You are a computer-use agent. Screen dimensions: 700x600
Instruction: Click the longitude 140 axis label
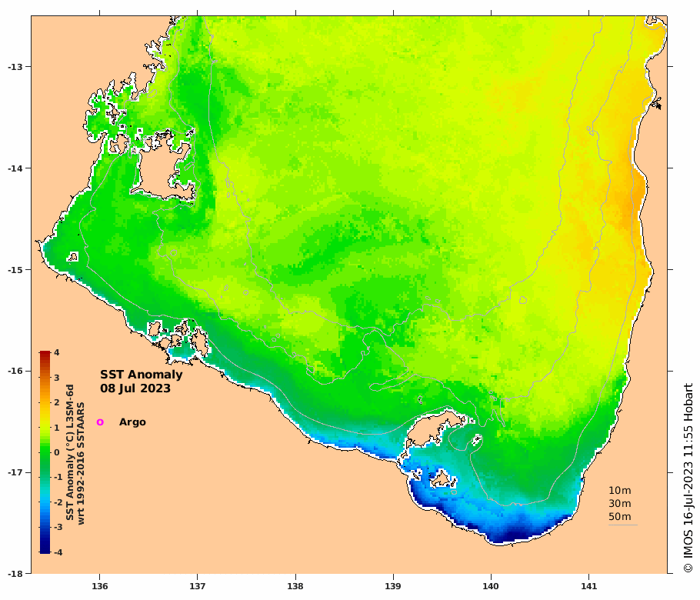[491, 586]
